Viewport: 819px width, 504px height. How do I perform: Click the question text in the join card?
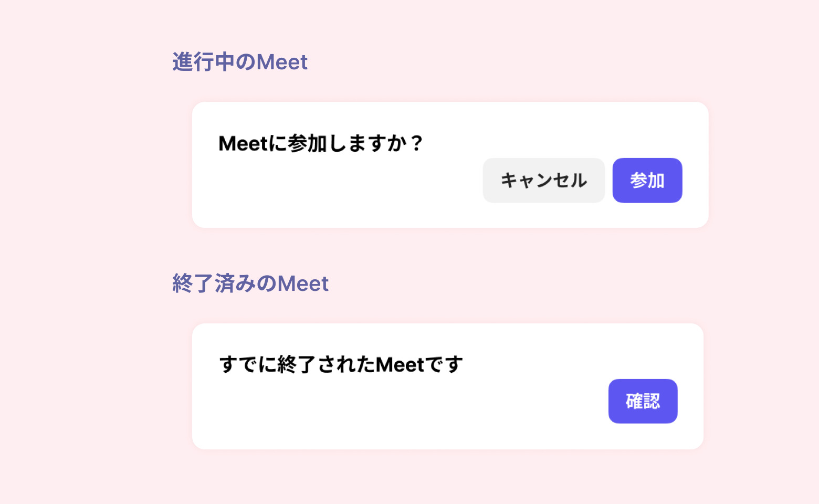pos(321,143)
